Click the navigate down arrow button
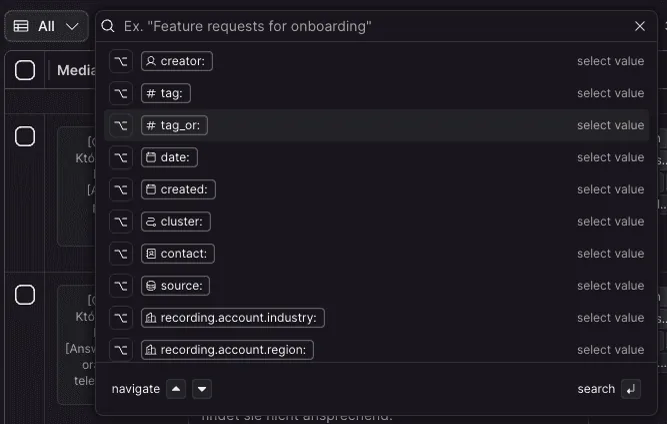This screenshot has width=667, height=424. coord(202,389)
